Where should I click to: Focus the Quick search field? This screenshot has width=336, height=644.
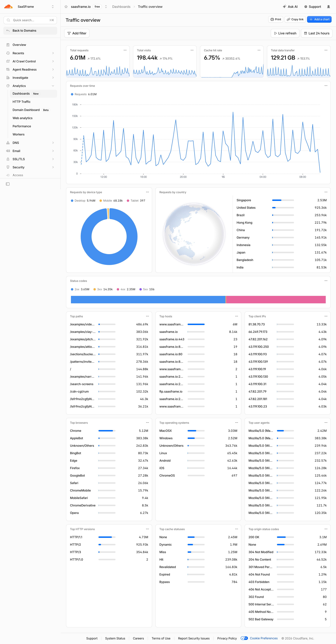point(30,20)
